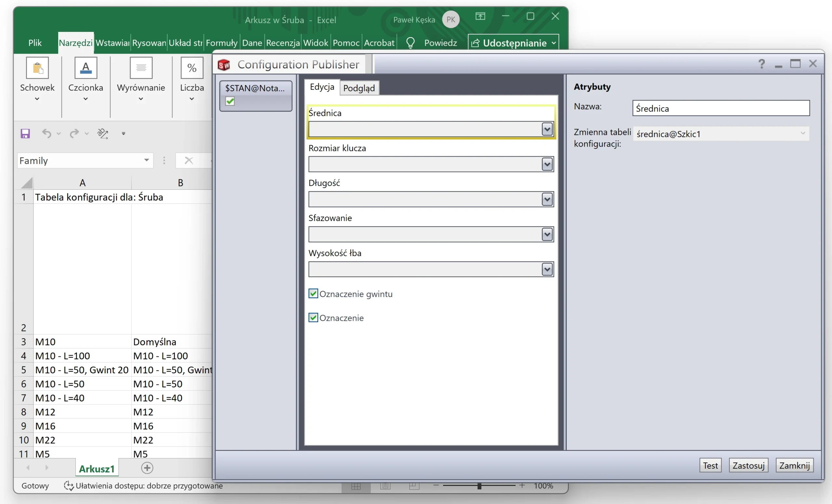The height and width of the screenshot is (504, 832).
Task: Expand the Udostępnianie dropdown arrow
Action: (554, 43)
